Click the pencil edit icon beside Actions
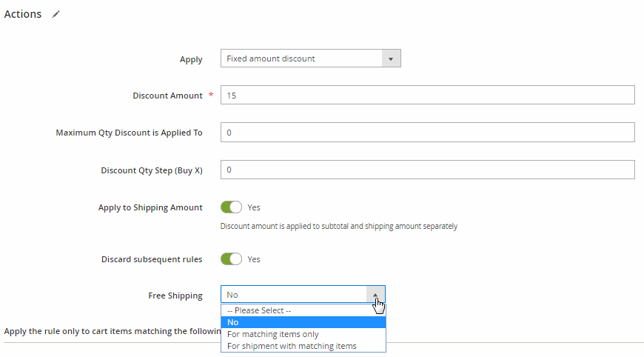 click(56, 14)
